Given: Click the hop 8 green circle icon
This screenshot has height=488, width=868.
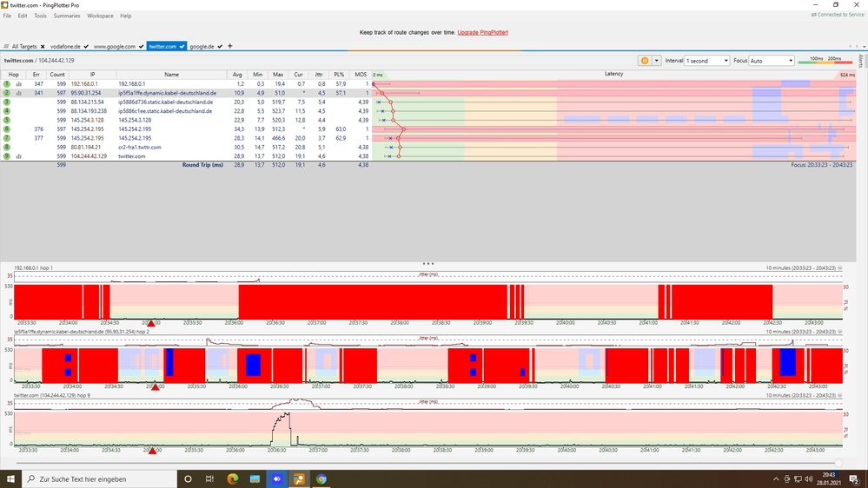Looking at the screenshot, I should coord(7,147).
